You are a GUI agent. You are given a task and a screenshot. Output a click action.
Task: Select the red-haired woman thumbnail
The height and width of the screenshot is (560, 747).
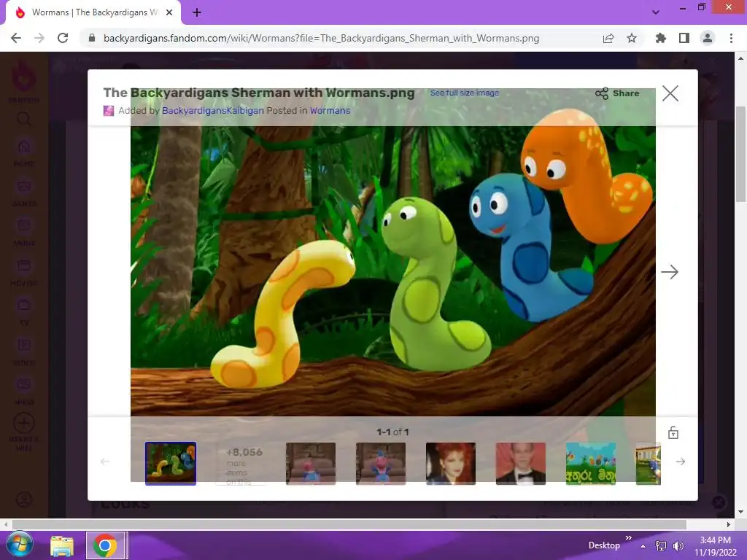[450, 463]
